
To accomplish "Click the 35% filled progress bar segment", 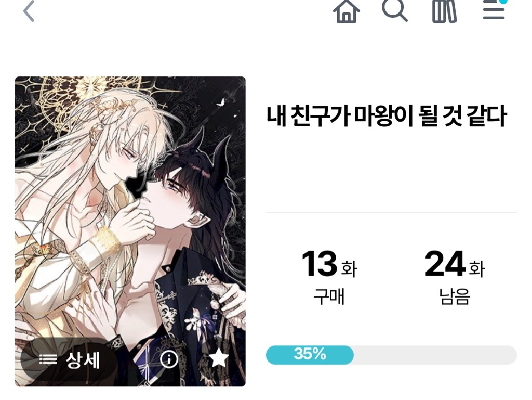I will click(x=310, y=355).
